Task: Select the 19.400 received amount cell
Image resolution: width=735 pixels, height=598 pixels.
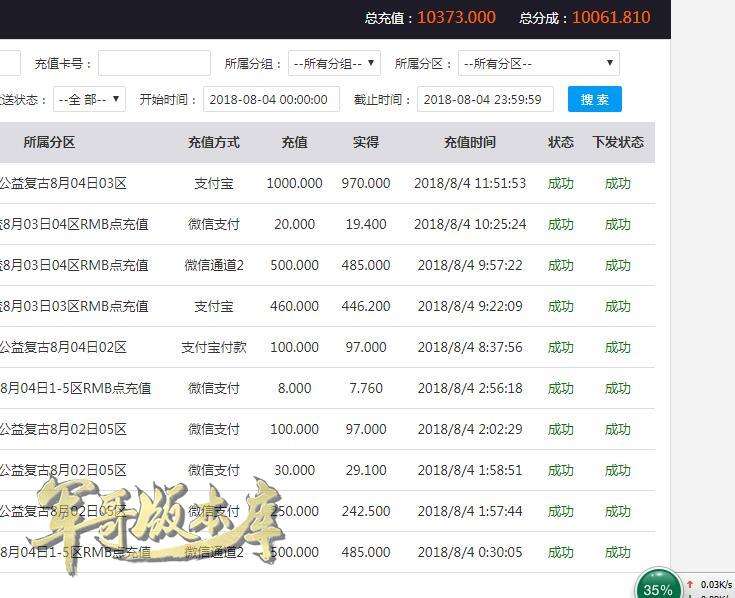Action: coord(366,224)
